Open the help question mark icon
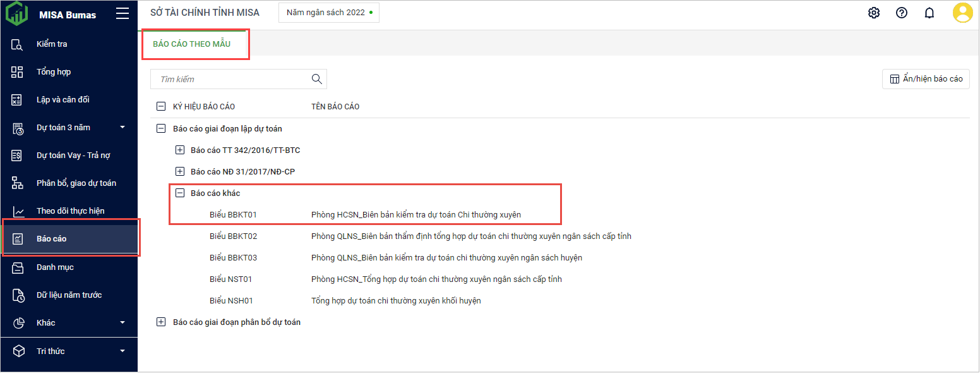This screenshot has height=373, width=980. pos(902,13)
